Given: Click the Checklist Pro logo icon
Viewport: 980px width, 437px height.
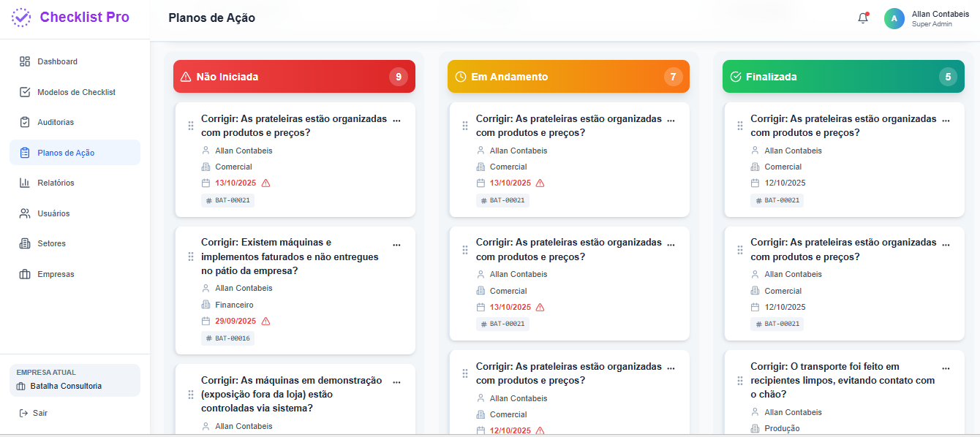Looking at the screenshot, I should [x=22, y=18].
